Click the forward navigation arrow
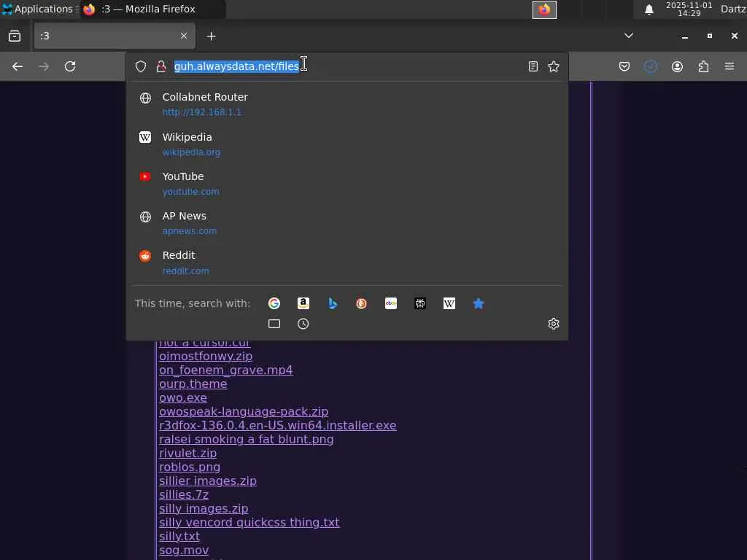 pos(44,66)
